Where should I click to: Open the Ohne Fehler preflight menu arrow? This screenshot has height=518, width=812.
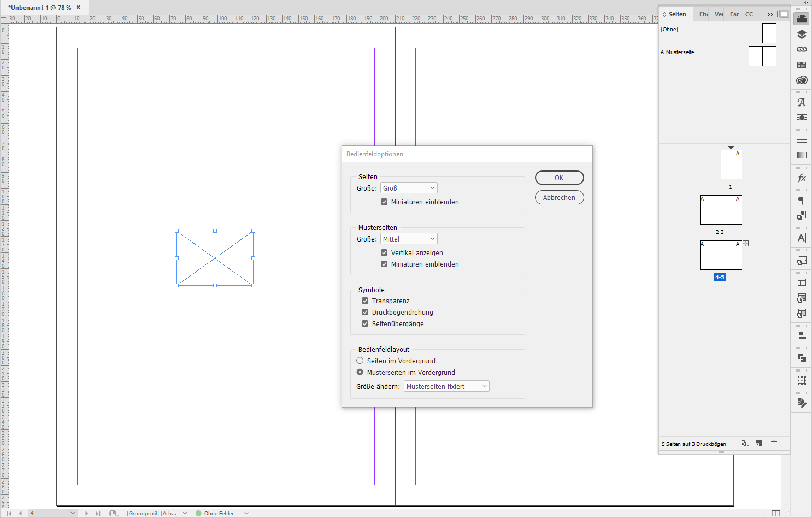point(246,513)
